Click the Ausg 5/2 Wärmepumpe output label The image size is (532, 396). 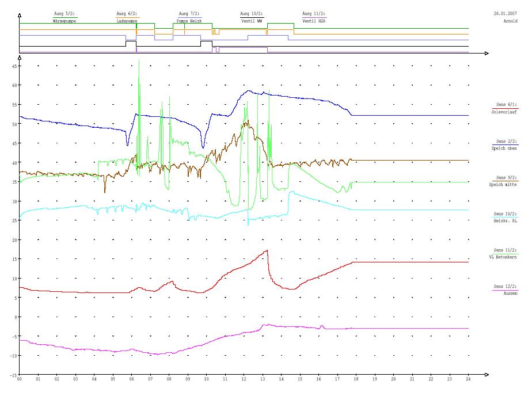(64, 17)
